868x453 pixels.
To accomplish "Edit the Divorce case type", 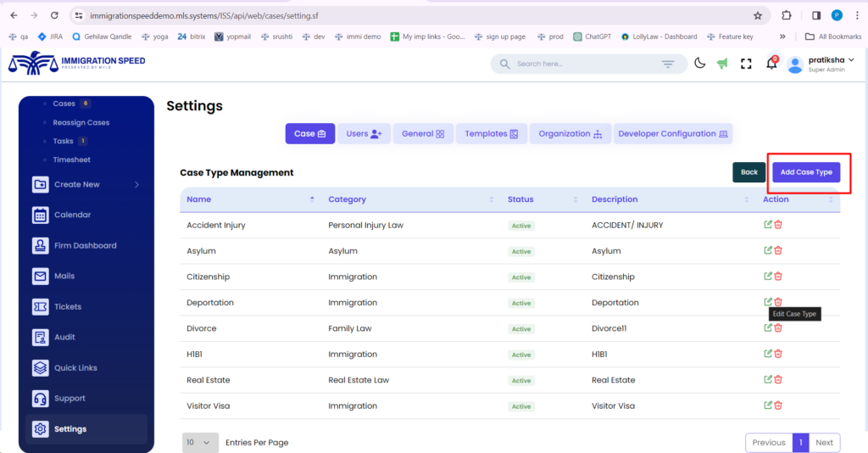I will 768,327.
